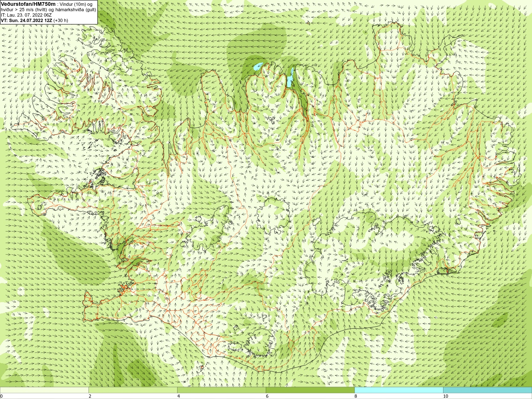
Task: Click the legend label '4'
Action: 179,397
